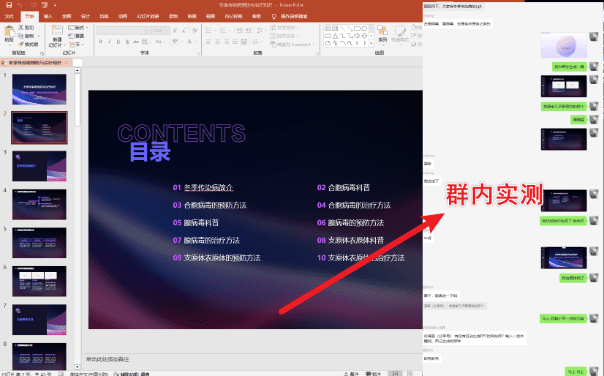Switch to the Slide Show ribbon tab
604x376 pixels.
[x=148, y=16]
